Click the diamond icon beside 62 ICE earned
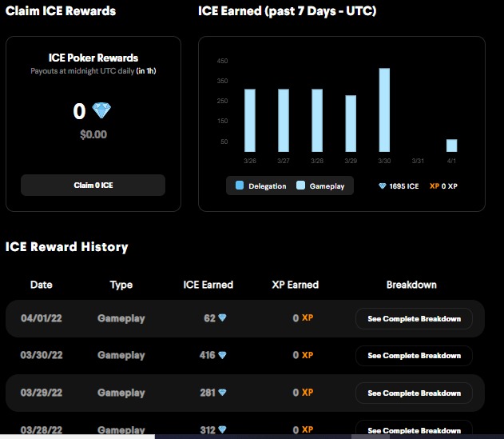 (222, 317)
